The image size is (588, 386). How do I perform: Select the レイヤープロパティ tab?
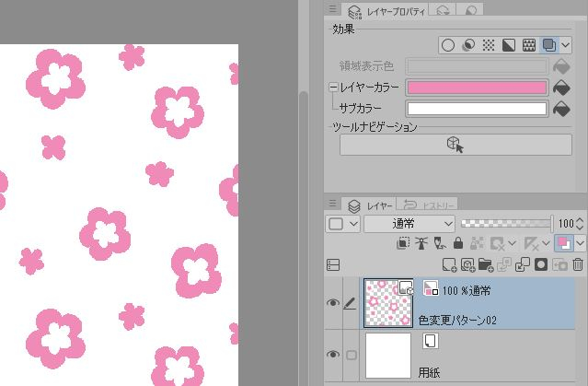[x=386, y=12]
